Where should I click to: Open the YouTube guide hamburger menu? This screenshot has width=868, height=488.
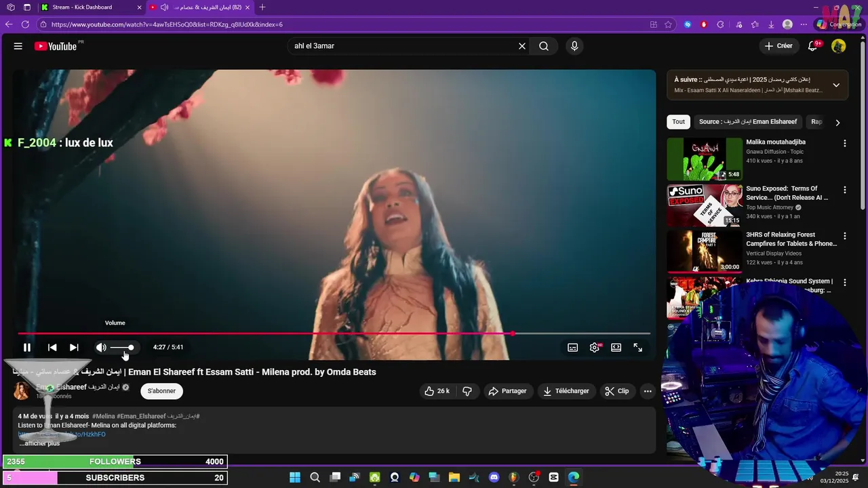tap(18, 46)
